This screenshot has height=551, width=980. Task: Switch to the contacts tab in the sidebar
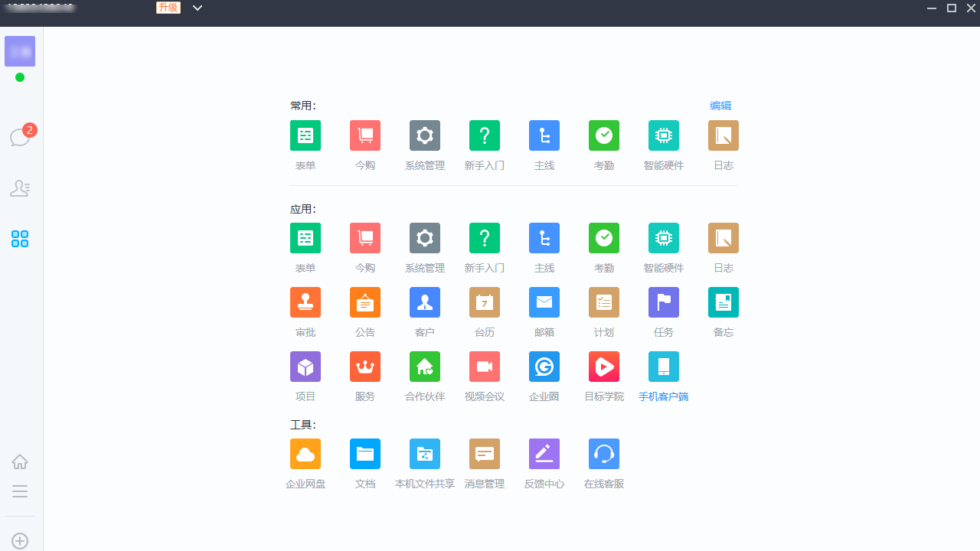20,188
